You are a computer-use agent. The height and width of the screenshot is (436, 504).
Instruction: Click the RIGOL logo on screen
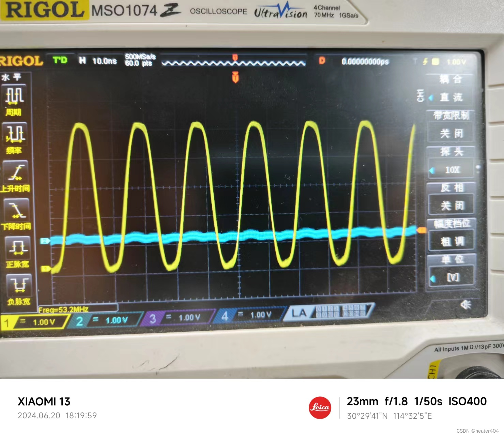click(21, 61)
